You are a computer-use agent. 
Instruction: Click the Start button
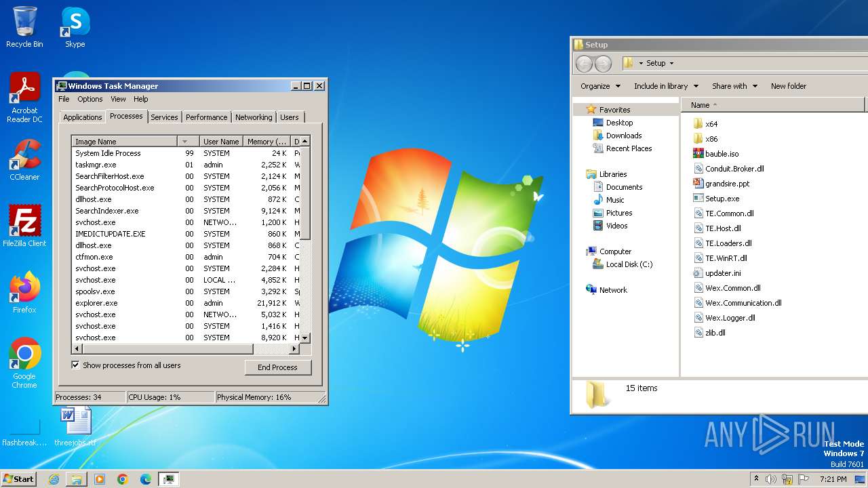(18, 479)
